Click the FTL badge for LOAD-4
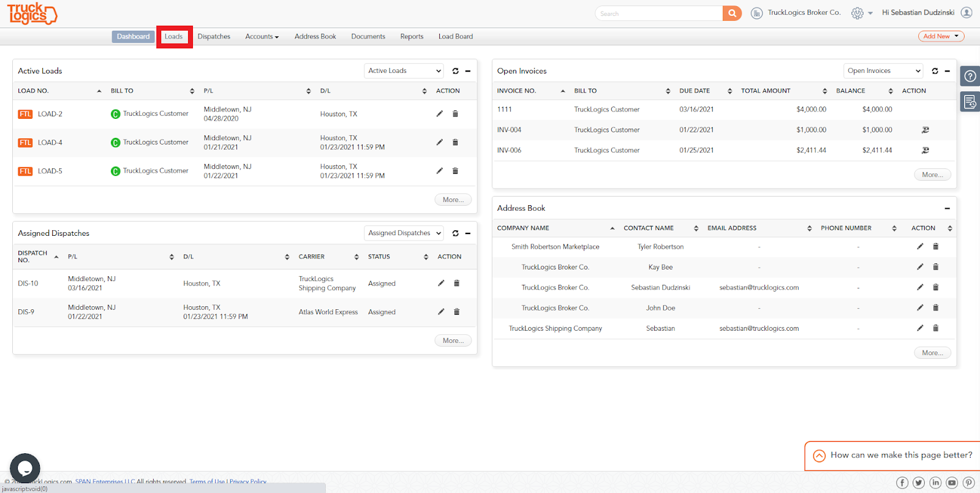The width and height of the screenshot is (980, 493). tap(25, 143)
